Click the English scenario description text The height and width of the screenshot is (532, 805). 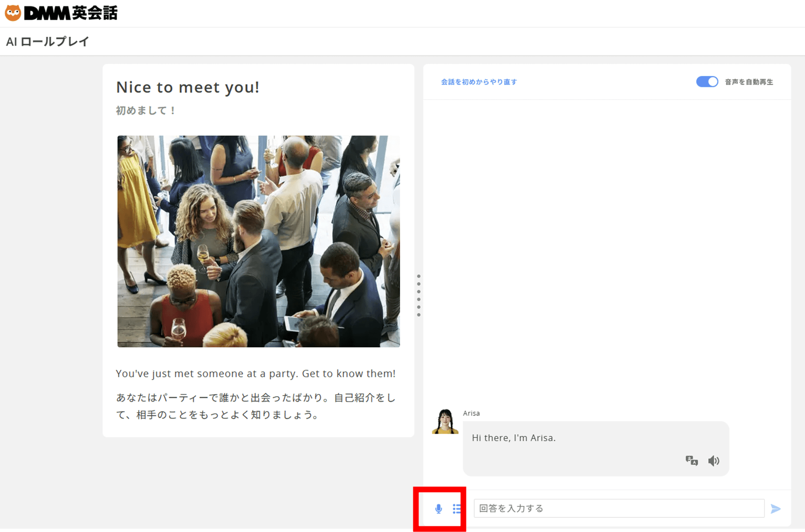tap(256, 374)
